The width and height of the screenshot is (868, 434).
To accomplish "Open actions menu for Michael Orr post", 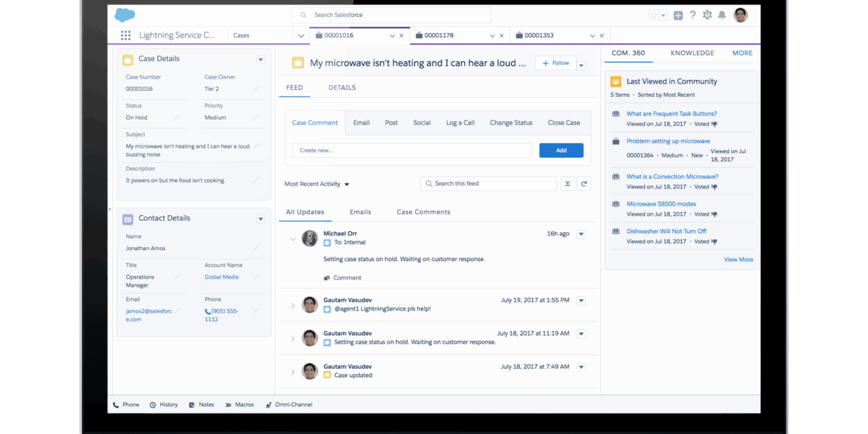I will 581,234.
